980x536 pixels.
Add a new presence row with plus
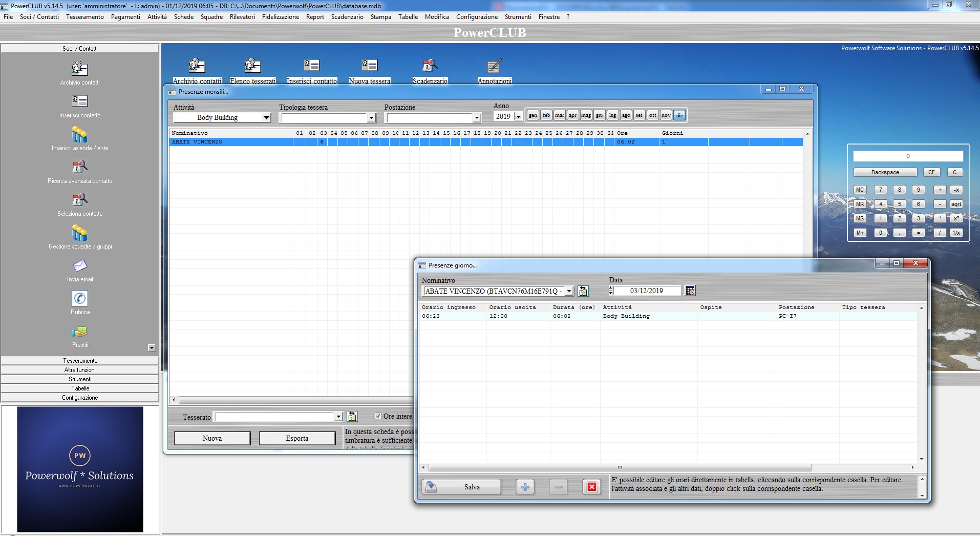coord(525,487)
